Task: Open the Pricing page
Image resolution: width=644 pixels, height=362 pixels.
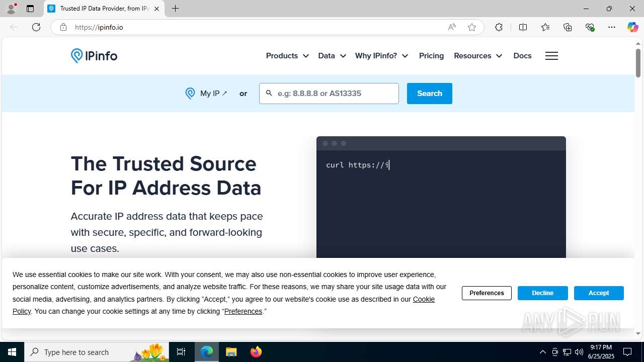Action: [431, 56]
